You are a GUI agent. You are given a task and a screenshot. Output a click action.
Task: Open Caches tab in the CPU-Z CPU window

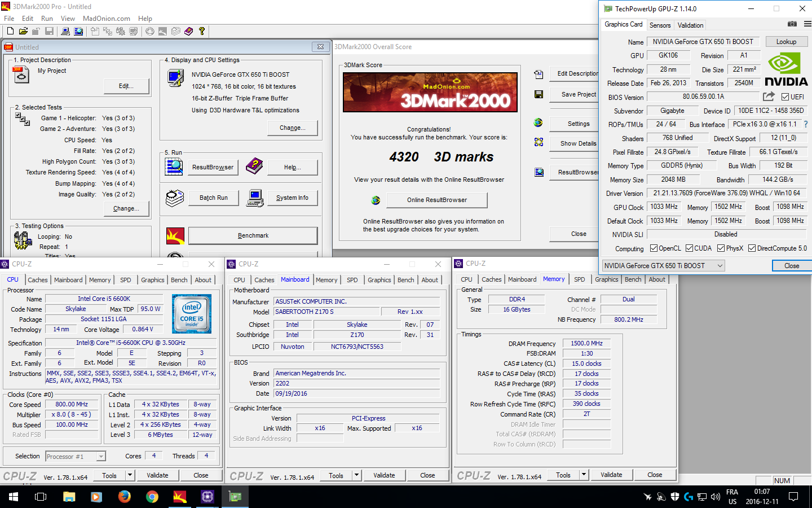(38, 280)
